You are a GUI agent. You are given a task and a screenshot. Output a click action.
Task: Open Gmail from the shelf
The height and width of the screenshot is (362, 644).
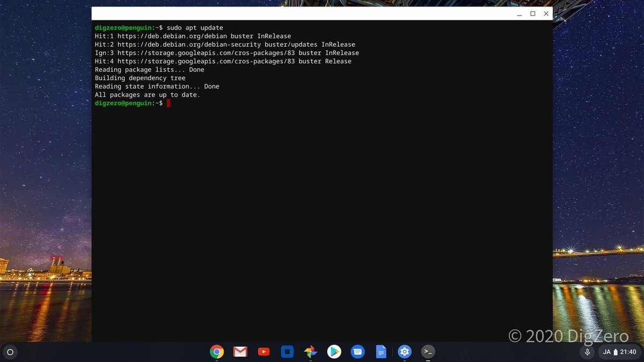click(240, 352)
